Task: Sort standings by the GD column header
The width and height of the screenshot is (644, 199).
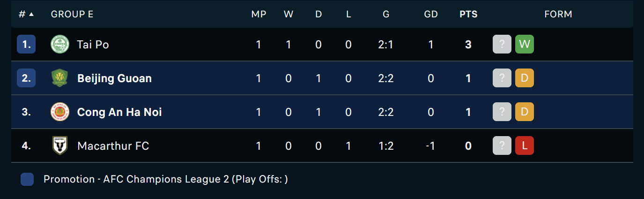Action: [x=431, y=14]
